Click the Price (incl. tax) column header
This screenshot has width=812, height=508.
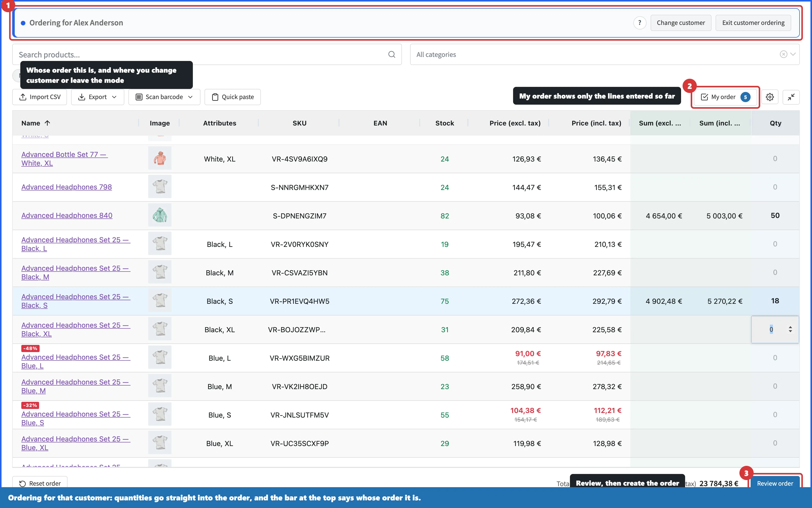coord(596,123)
